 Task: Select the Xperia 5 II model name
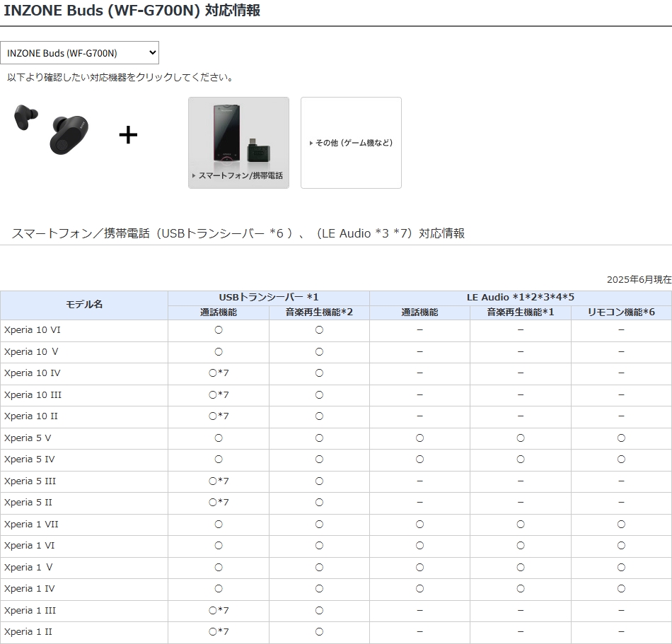click(x=28, y=503)
